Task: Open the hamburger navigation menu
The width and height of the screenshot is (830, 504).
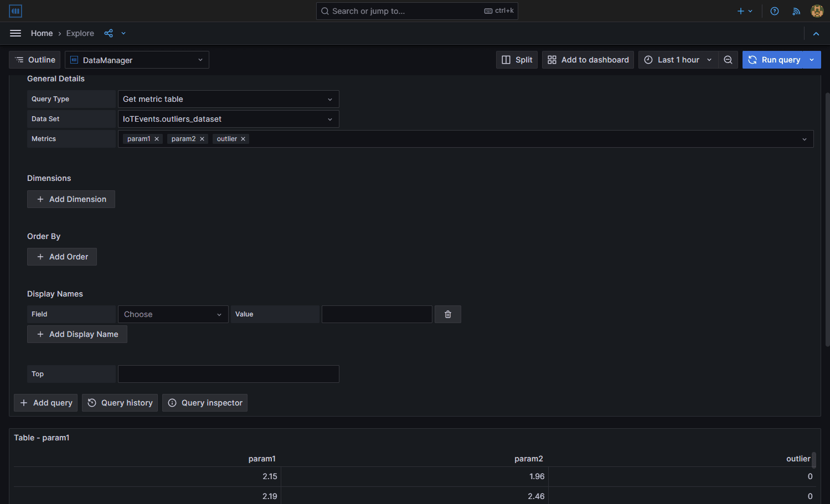Action: click(x=16, y=33)
